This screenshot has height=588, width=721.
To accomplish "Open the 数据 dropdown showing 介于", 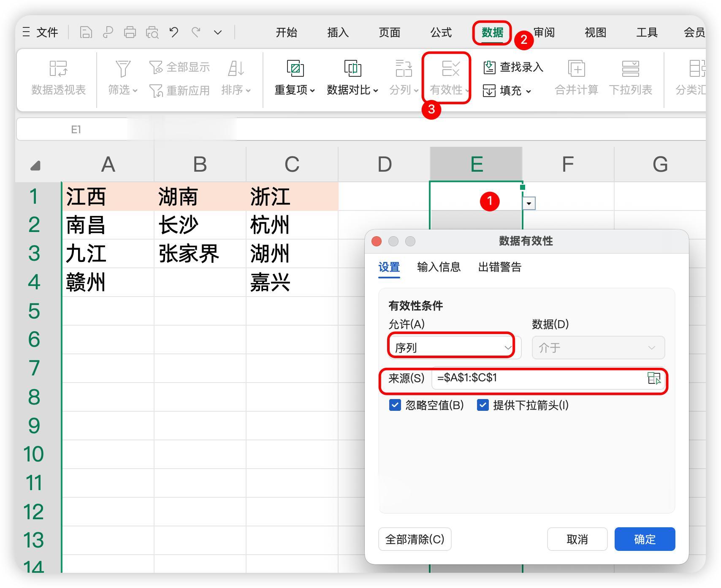I will click(598, 348).
